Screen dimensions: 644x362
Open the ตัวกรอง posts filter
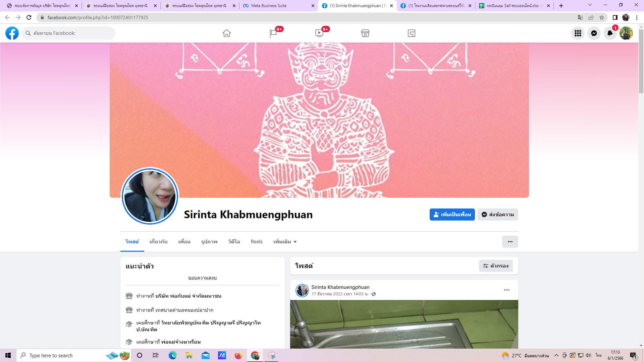point(495,266)
